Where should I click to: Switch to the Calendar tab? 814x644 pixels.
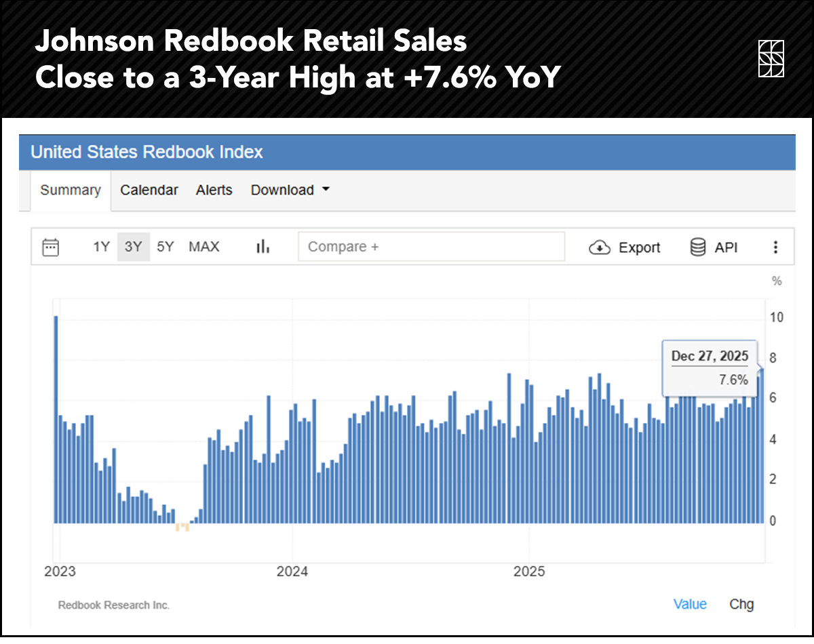click(149, 190)
